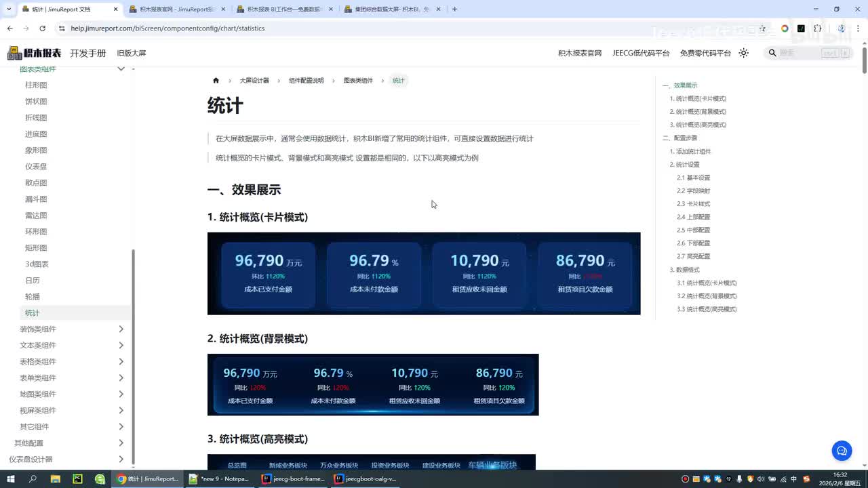Toggle the light/dark theme sun icon
Viewport: 868px width, 488px height.
point(744,53)
